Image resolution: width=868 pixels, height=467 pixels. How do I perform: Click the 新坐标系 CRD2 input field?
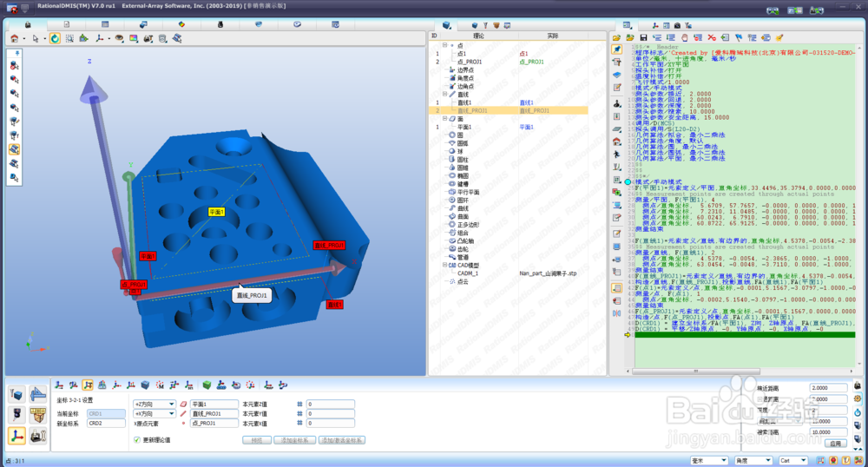coord(106,424)
